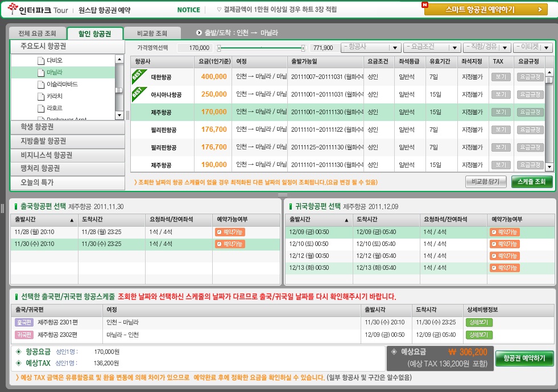
Task: Click 예약가능 for 12/10 return flight
Action: click(x=505, y=244)
